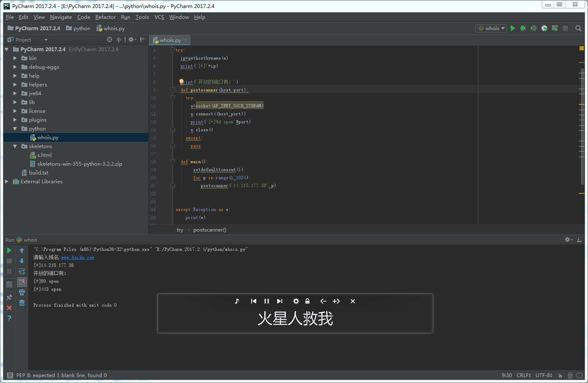Click the music note icon in the lyrics widget

[x=237, y=301]
